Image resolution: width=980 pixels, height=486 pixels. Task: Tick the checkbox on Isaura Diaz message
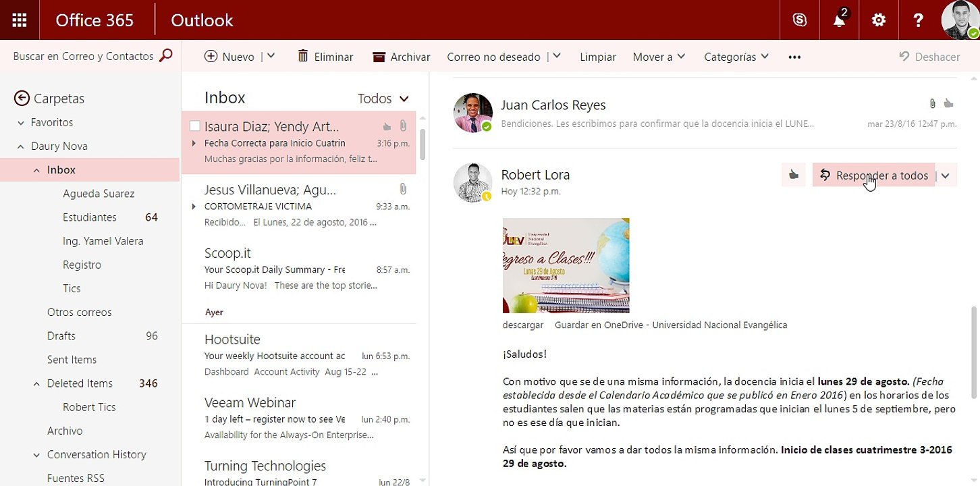[x=194, y=126]
